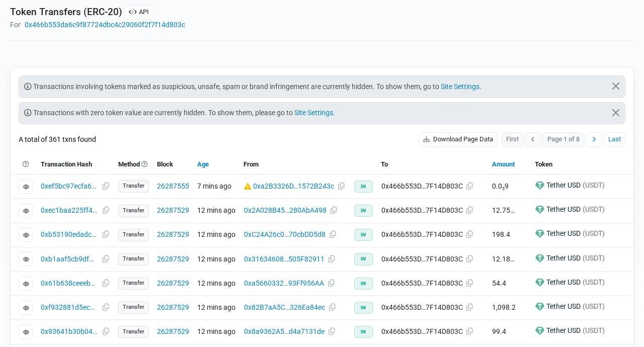Viewport: 644px width, 347px height.
Task: Copy from address 0x2A028B45…280AbA498
Action: (334, 210)
